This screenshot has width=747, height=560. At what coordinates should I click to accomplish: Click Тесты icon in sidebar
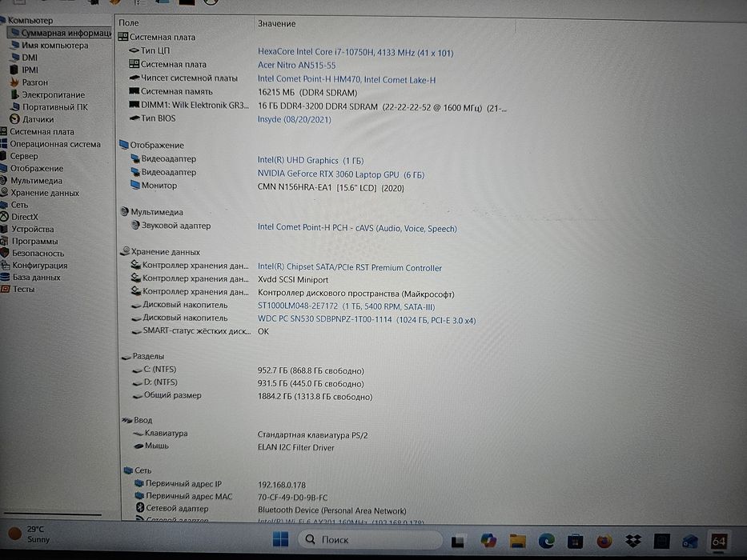[5, 289]
